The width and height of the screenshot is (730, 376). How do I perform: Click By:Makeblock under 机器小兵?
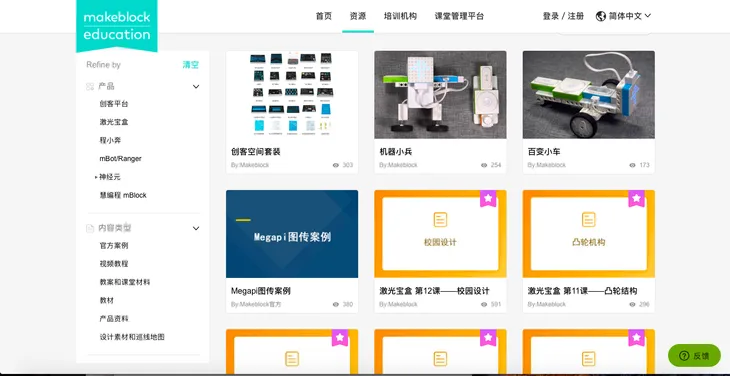399,165
